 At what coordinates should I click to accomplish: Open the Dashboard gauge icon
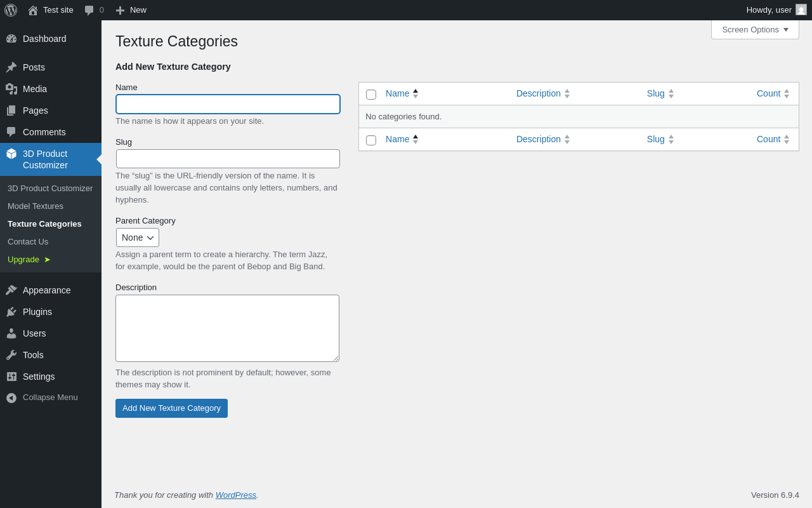click(11, 39)
